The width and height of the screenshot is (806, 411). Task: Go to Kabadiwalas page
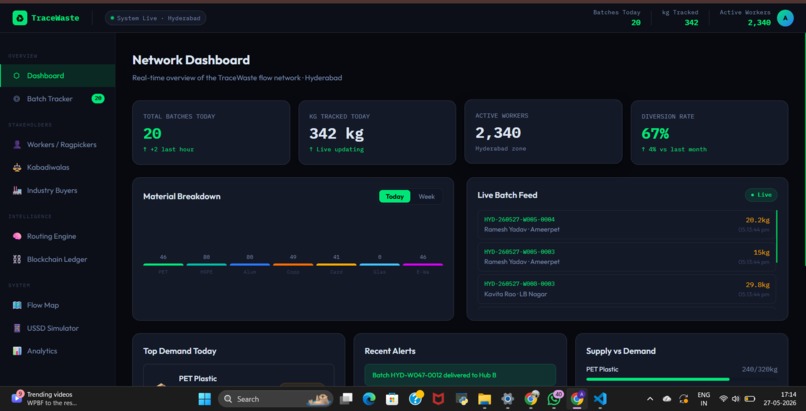coord(58,167)
